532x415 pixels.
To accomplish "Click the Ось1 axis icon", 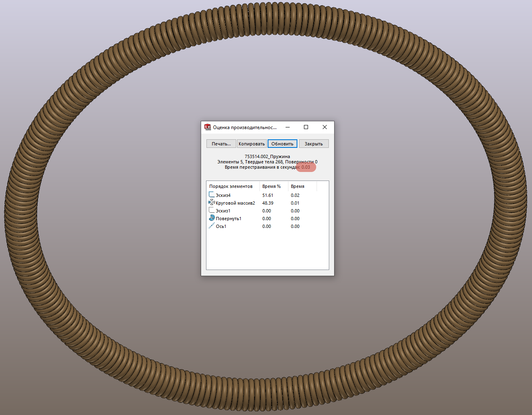I will [211, 226].
